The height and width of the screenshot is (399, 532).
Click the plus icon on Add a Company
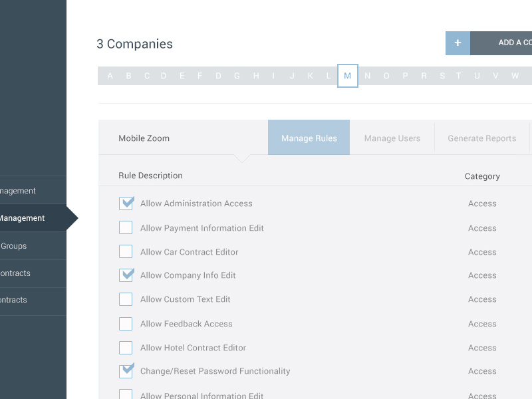tap(457, 43)
